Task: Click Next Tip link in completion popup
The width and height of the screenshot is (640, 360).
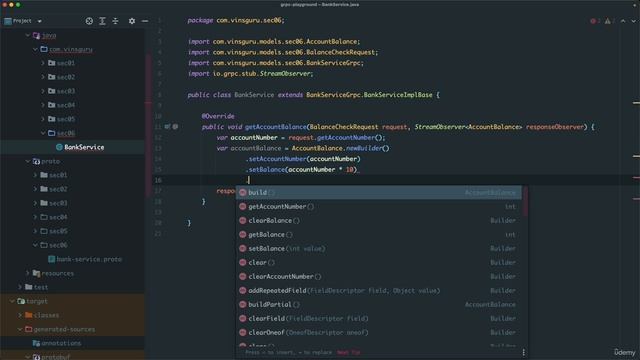Action: pyautogui.click(x=349, y=352)
